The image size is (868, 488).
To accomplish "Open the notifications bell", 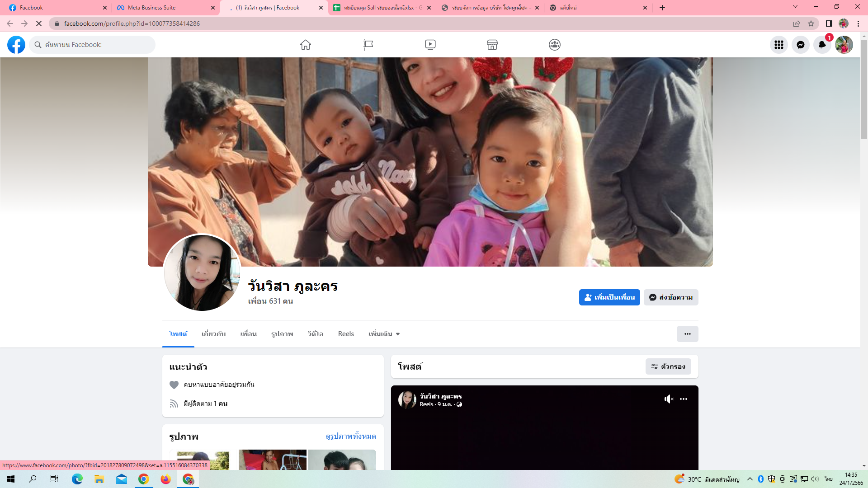I will 822,45.
